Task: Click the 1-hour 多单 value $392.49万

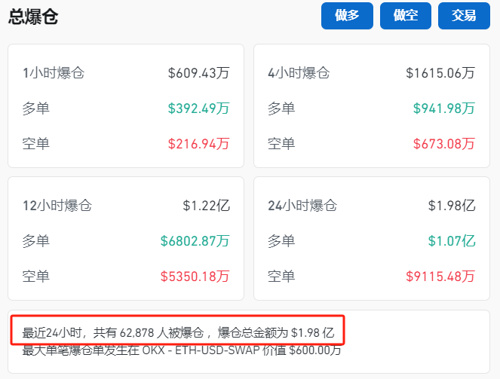Action: (x=199, y=108)
